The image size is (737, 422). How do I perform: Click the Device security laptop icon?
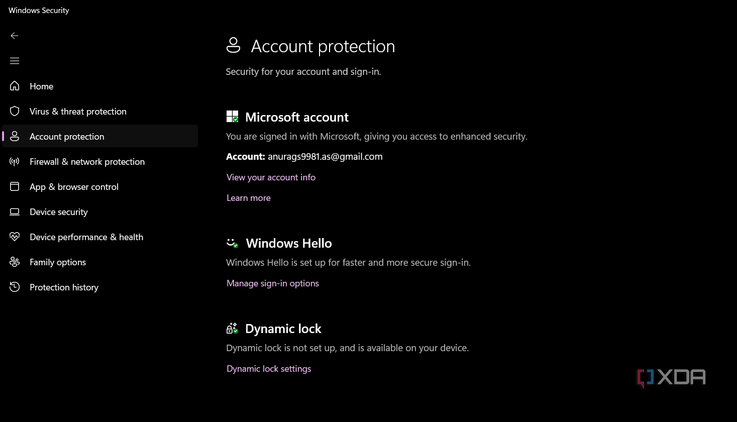click(x=15, y=212)
